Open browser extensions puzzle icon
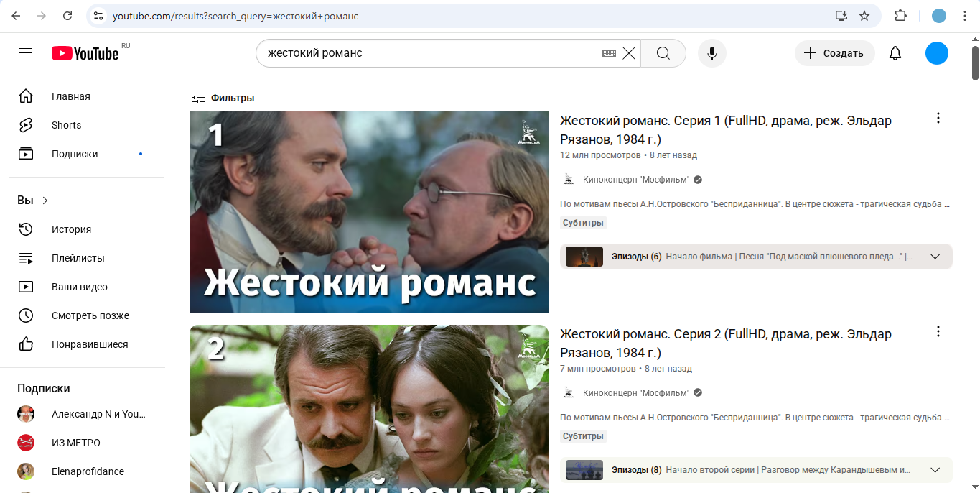 pos(900,16)
